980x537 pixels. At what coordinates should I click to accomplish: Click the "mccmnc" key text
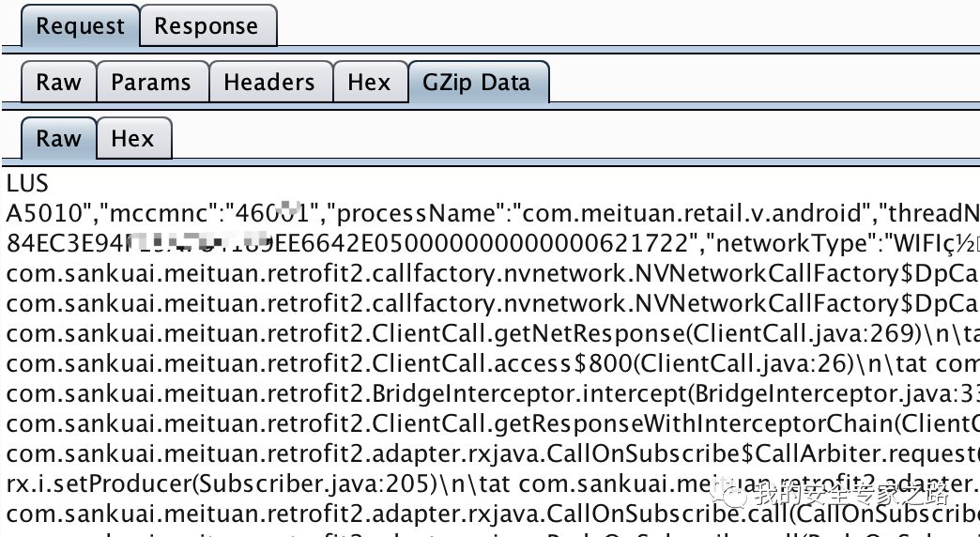159,214
